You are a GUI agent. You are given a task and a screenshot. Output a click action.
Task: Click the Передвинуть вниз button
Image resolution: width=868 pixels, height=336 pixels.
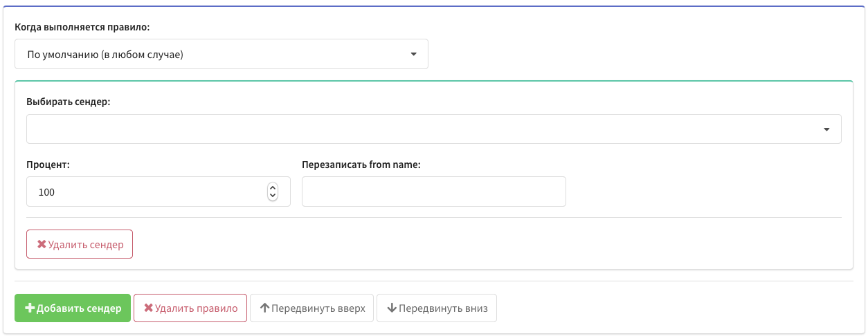(x=437, y=308)
